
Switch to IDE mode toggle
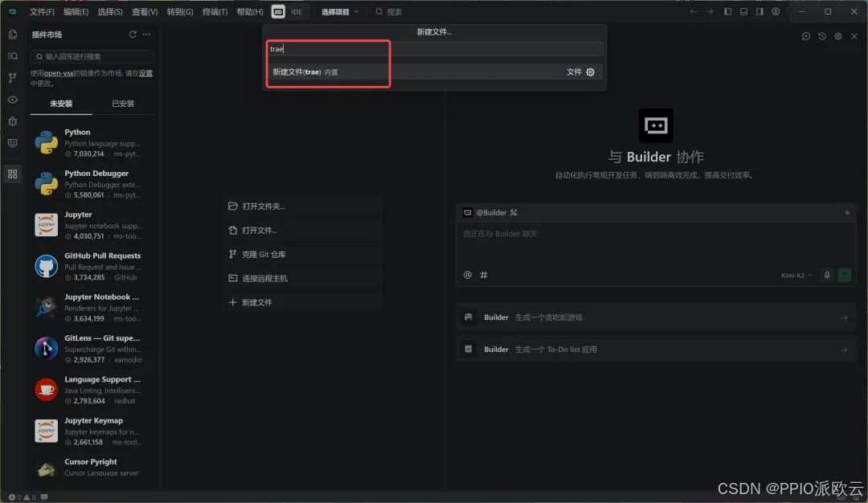[x=297, y=11]
